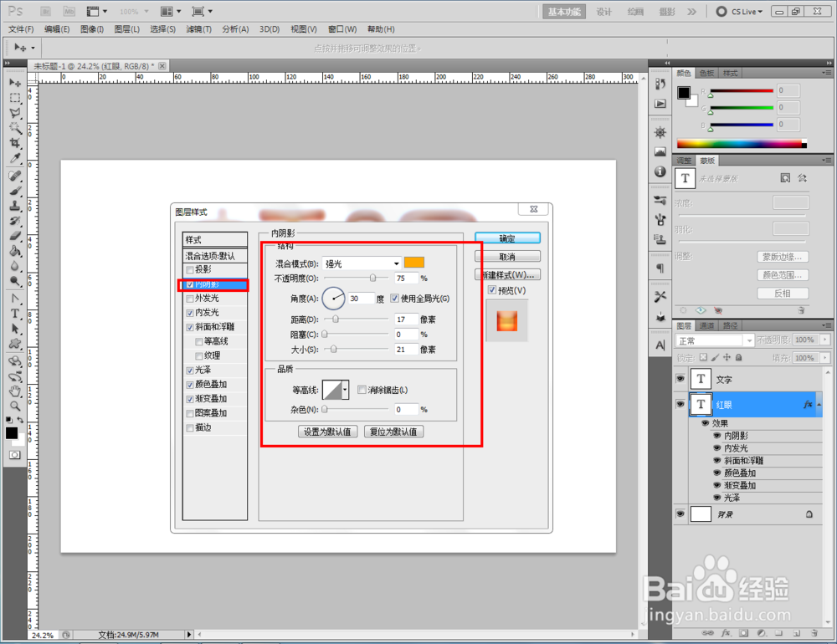This screenshot has height=644, width=837.
Task: Select the Zoom tool
Action: pos(15,406)
